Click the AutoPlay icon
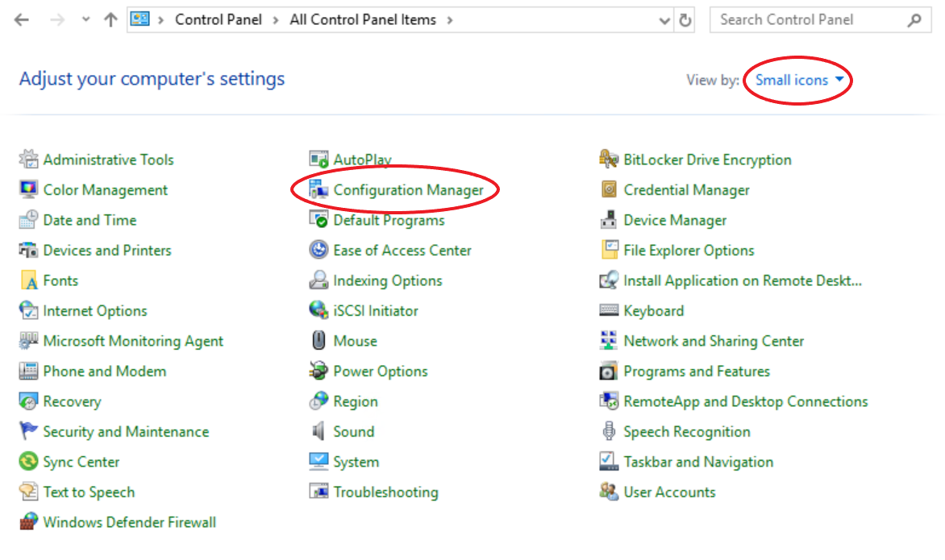Screen dimensions: 945x560 click(x=318, y=160)
